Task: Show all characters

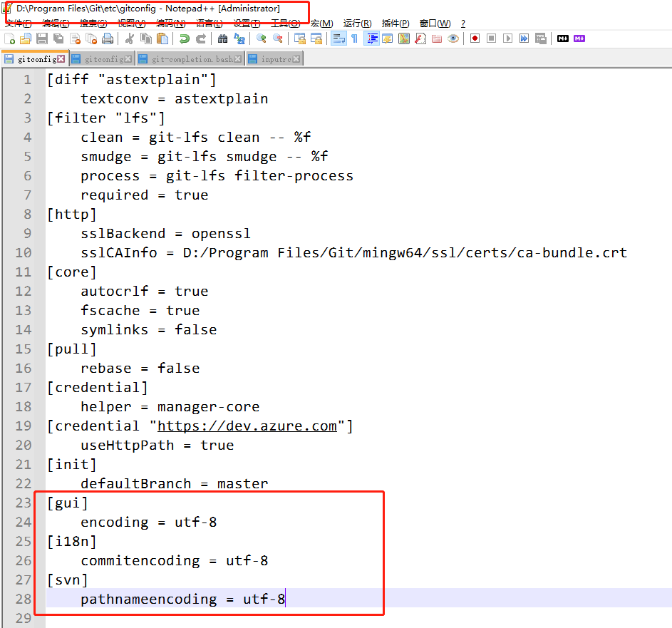Action: click(354, 38)
